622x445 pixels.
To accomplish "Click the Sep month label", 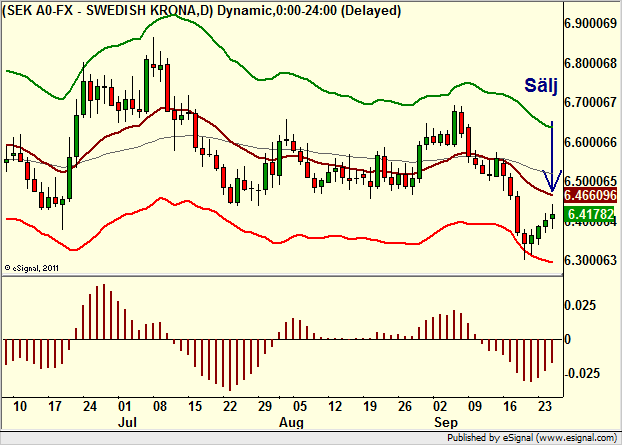I will (446, 422).
